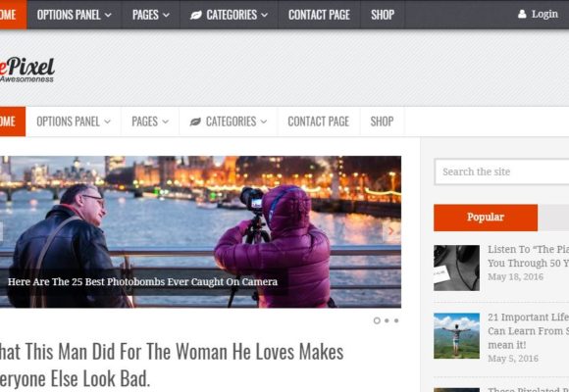The height and width of the screenshot is (392, 569).
Task: Click the leaf icon in dark top navbar
Action: point(196,15)
